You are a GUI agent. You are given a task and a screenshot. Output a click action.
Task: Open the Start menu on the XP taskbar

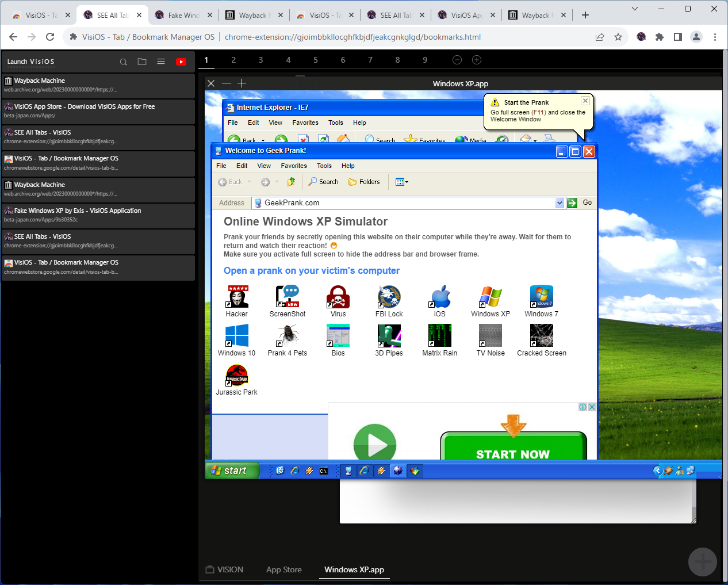(231, 470)
